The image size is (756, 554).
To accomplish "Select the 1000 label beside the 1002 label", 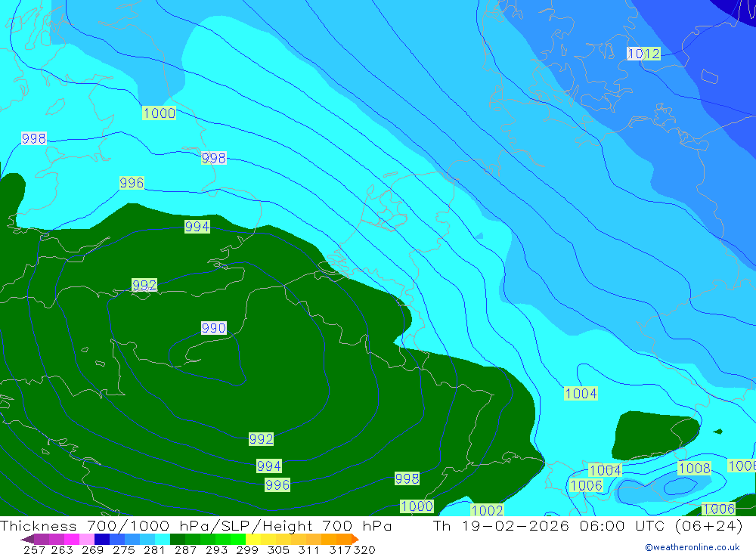I will pos(417,506).
